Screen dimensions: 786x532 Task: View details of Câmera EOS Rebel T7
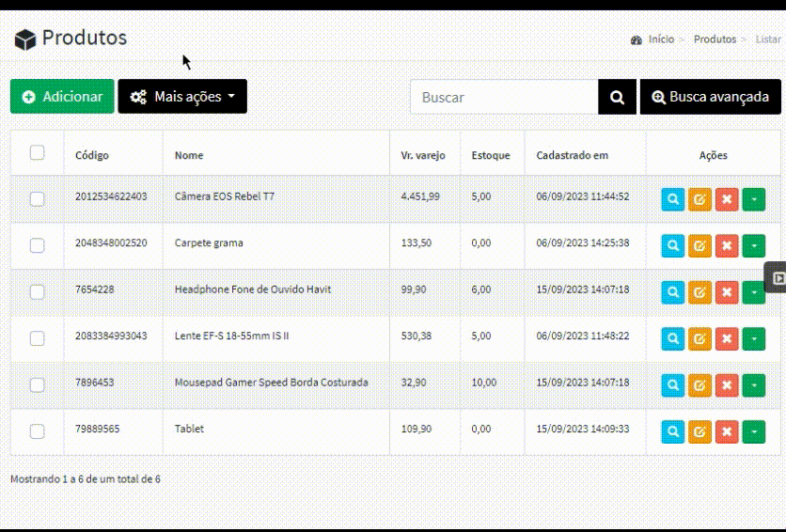point(673,199)
